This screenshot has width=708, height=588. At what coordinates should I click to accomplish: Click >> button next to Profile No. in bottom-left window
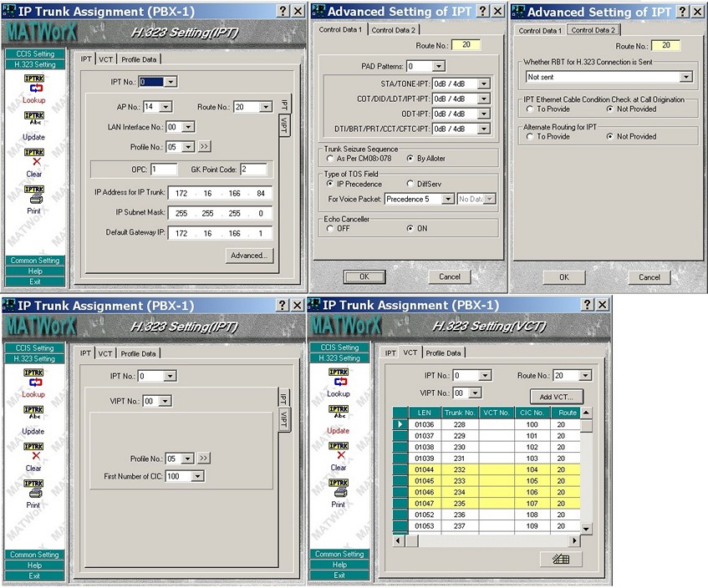tap(204, 458)
